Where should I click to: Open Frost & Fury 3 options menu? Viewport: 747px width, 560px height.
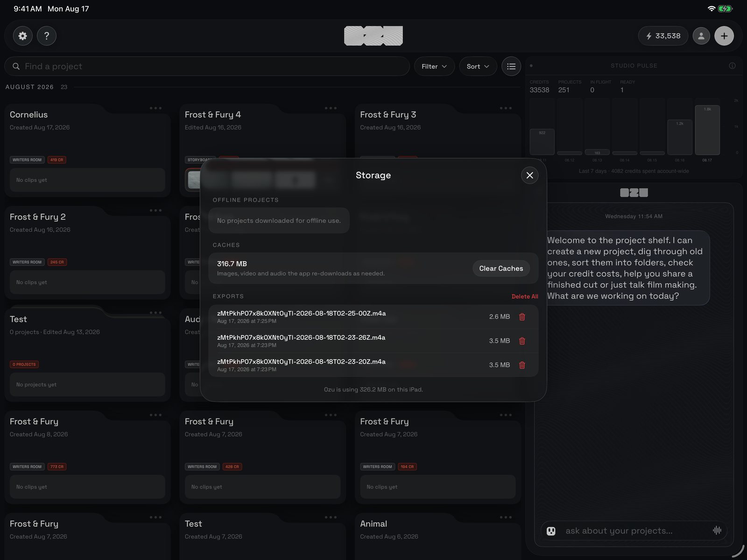pyautogui.click(x=506, y=108)
